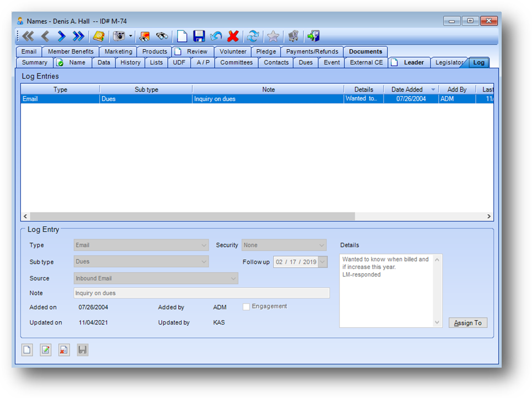Click the Type column header

coord(60,89)
